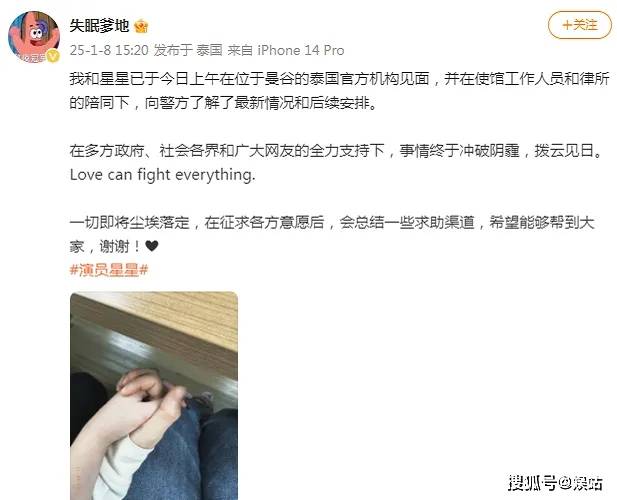The width and height of the screenshot is (617, 500).
Task: Open the holding hands photo attachment
Action: 154,396
